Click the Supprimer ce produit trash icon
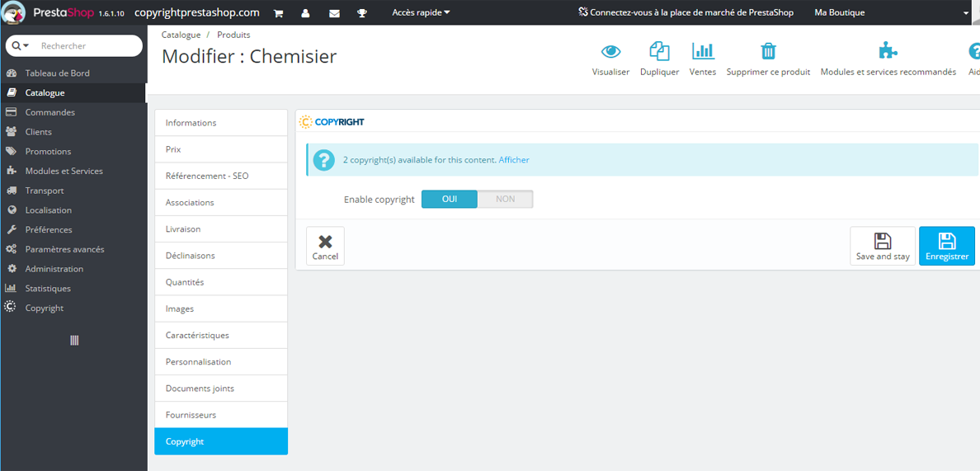Viewport: 980px width, 471px height. (768, 51)
